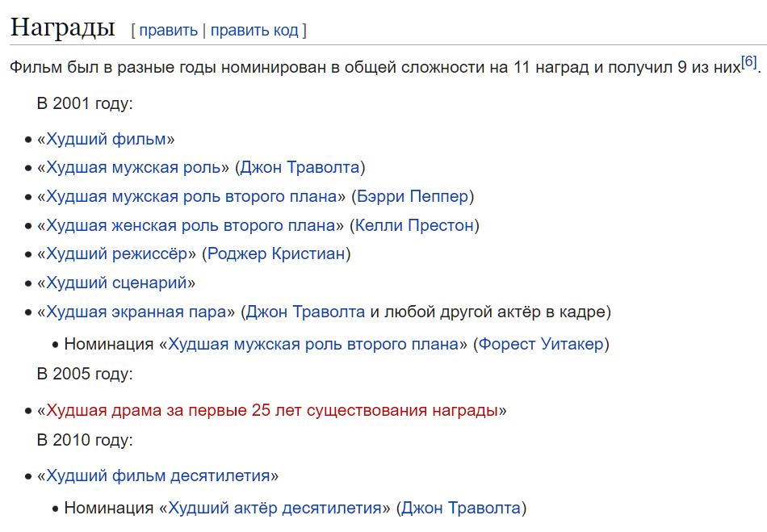Click the 'править' edit link

pos(168,31)
